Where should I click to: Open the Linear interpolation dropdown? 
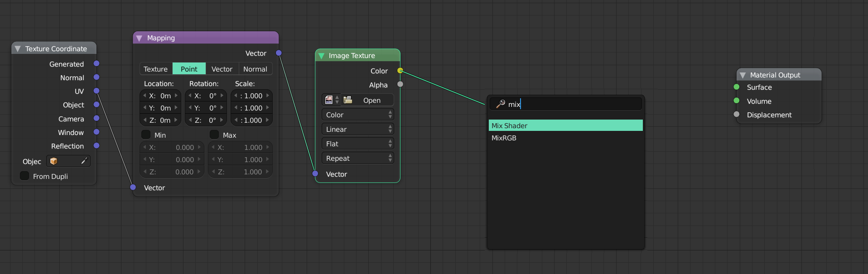coord(358,129)
